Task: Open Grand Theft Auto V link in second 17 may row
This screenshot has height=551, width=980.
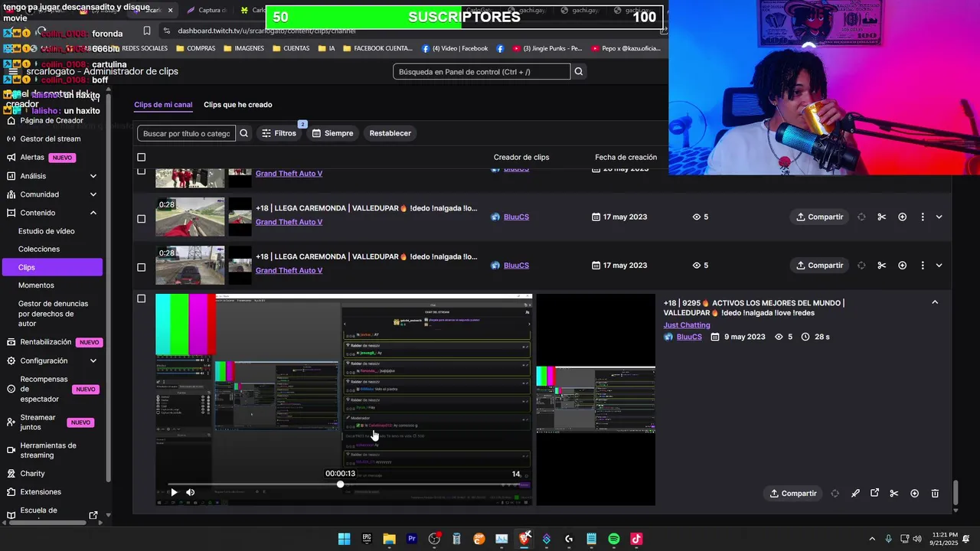Action: [x=289, y=271]
